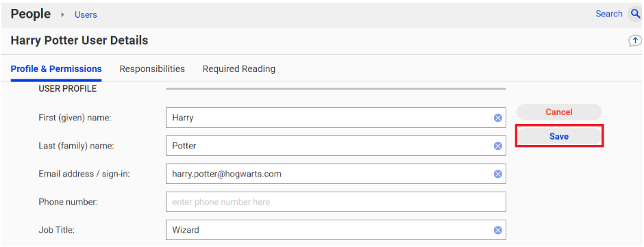The image size is (644, 247).
Task: Click the magnifying glass search icon
Action: point(635,14)
